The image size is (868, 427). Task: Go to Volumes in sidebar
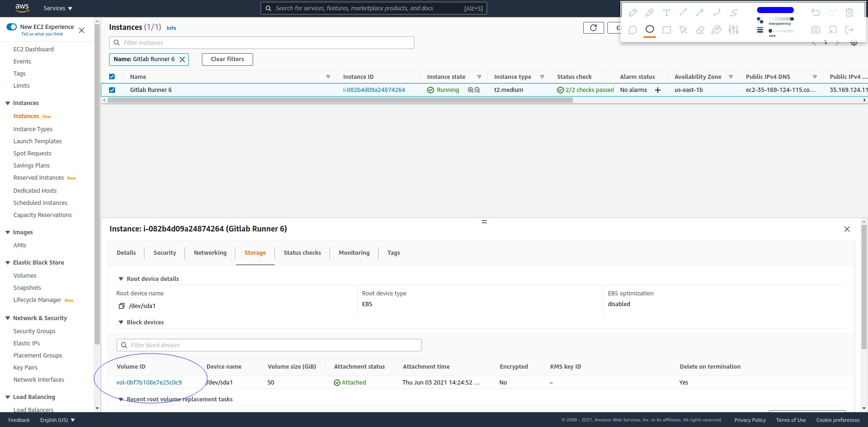(x=25, y=276)
